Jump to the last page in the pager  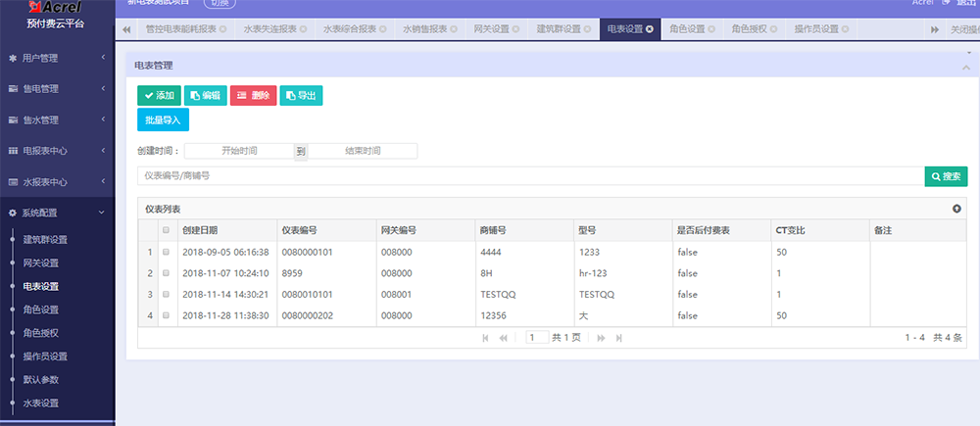pyautogui.click(x=619, y=337)
